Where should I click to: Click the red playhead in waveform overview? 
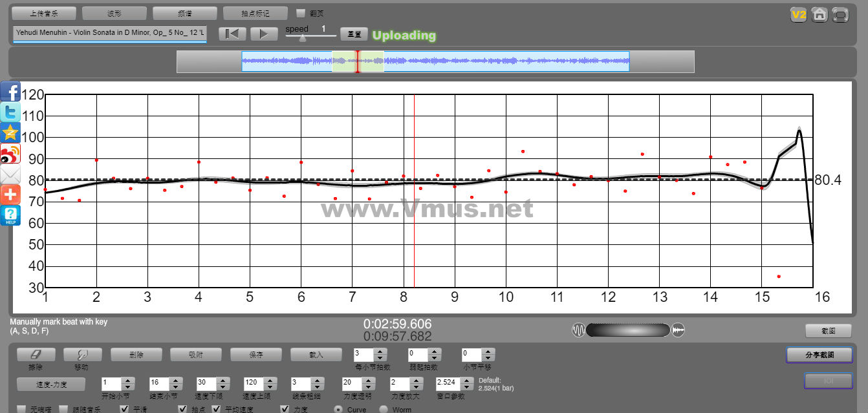(x=358, y=61)
